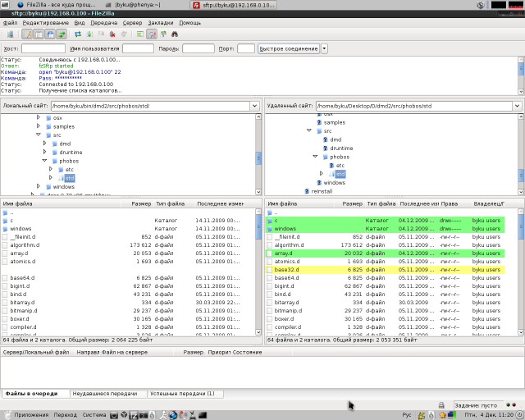
Task: Expand the local 'osx' tree node
Action: 39,117
